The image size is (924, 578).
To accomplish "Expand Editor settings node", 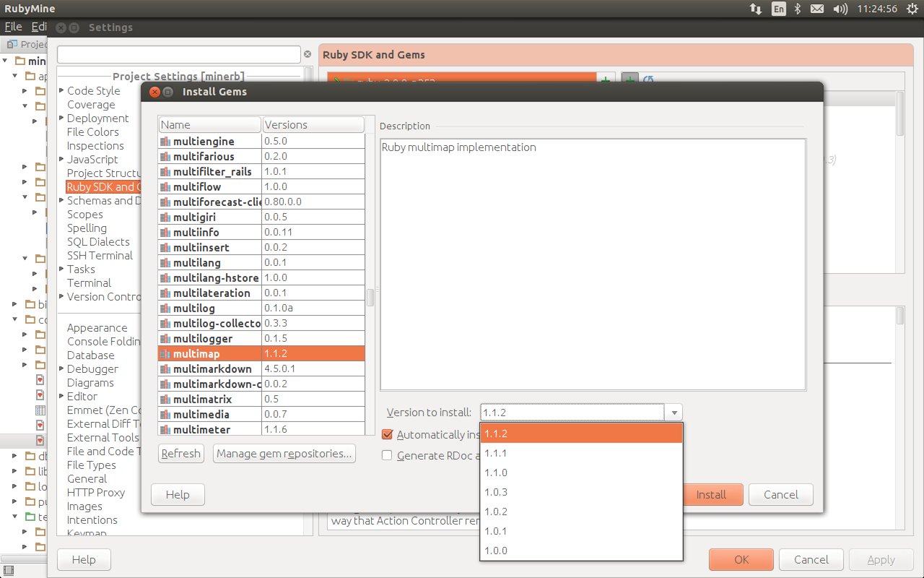I will click(61, 397).
